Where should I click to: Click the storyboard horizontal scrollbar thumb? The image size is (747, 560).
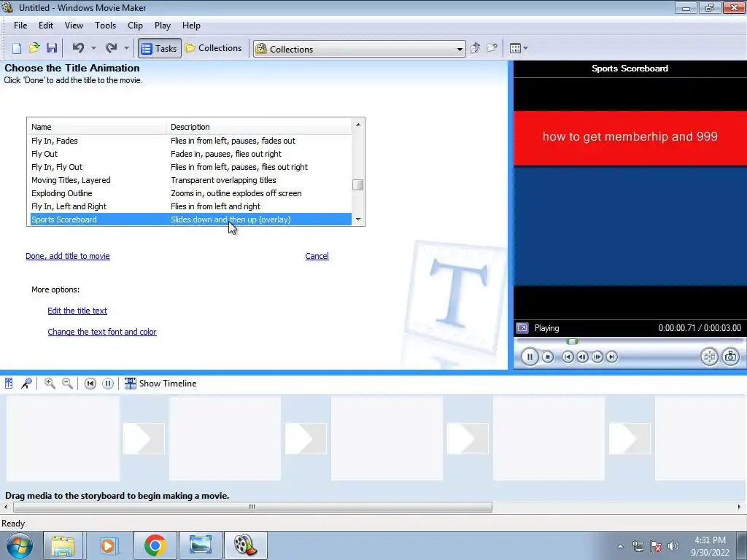pos(252,507)
